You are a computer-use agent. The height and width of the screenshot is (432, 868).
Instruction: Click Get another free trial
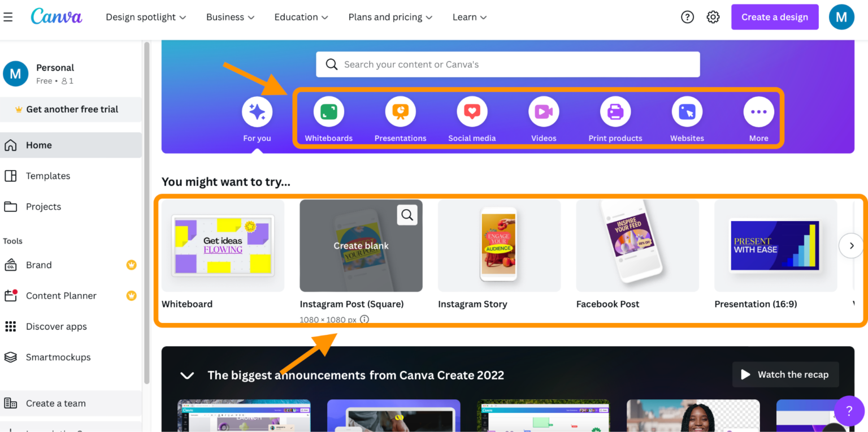pos(71,109)
